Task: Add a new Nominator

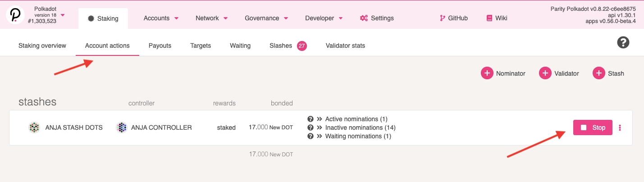Action: point(503,73)
